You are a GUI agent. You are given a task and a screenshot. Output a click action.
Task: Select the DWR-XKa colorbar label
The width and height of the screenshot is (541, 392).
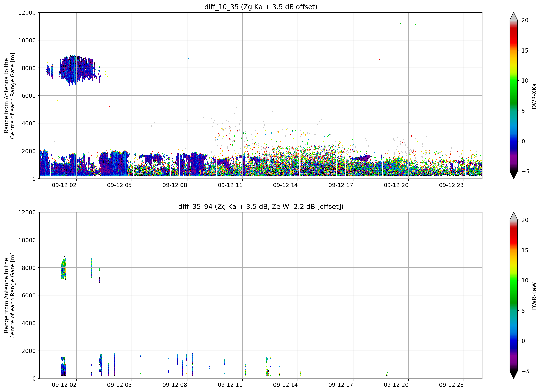(534, 96)
